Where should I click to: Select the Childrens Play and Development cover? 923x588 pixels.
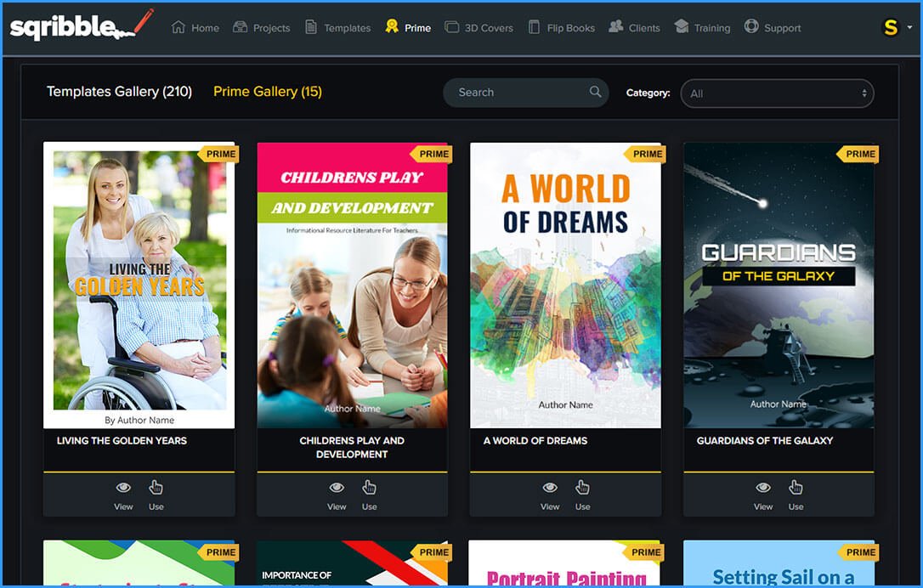tap(352, 285)
